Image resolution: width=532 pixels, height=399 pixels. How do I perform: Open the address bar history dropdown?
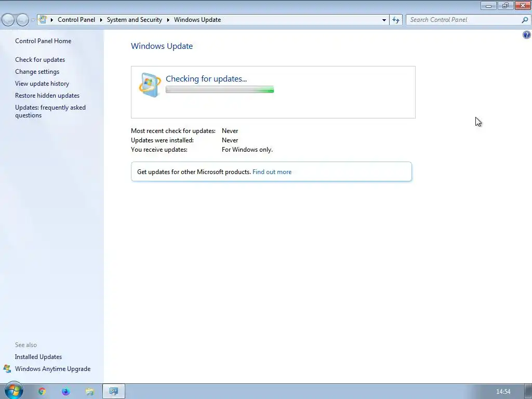[x=384, y=20]
